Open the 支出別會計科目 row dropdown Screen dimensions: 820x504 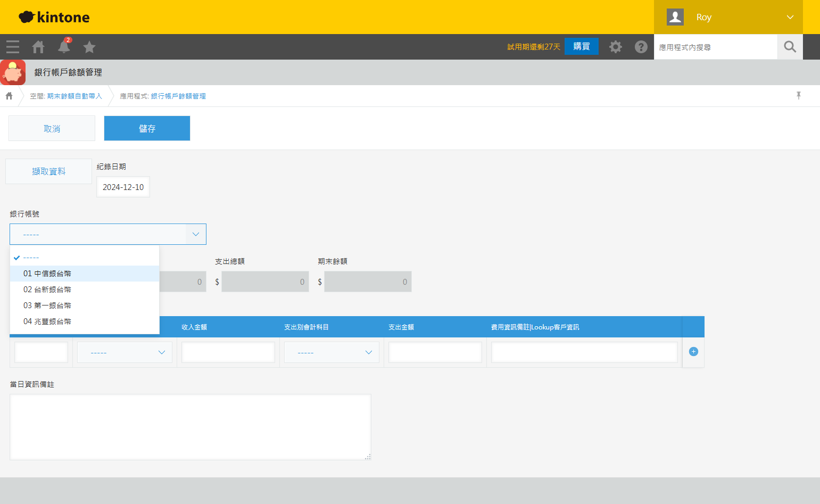tap(332, 352)
